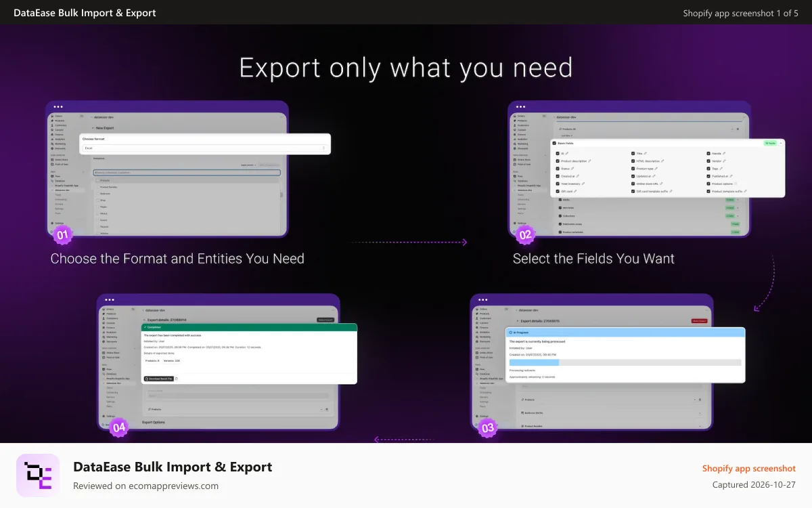Click the 'Select the Fields You Want' caption

pos(593,259)
